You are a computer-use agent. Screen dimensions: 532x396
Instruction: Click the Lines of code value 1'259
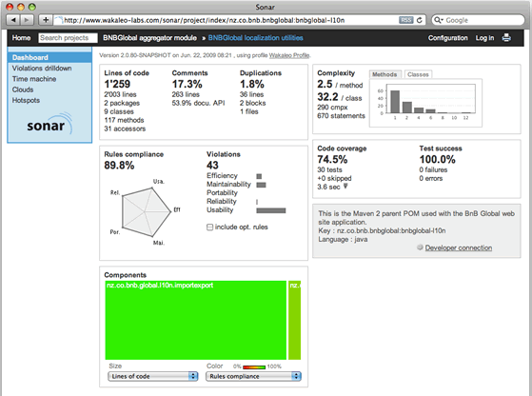point(117,84)
